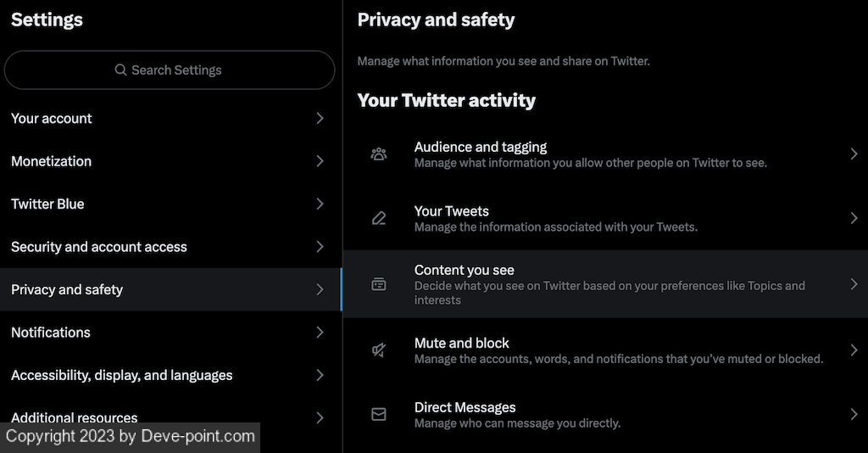
Task: Click the Direct Messages envelope icon
Action: [379, 414]
